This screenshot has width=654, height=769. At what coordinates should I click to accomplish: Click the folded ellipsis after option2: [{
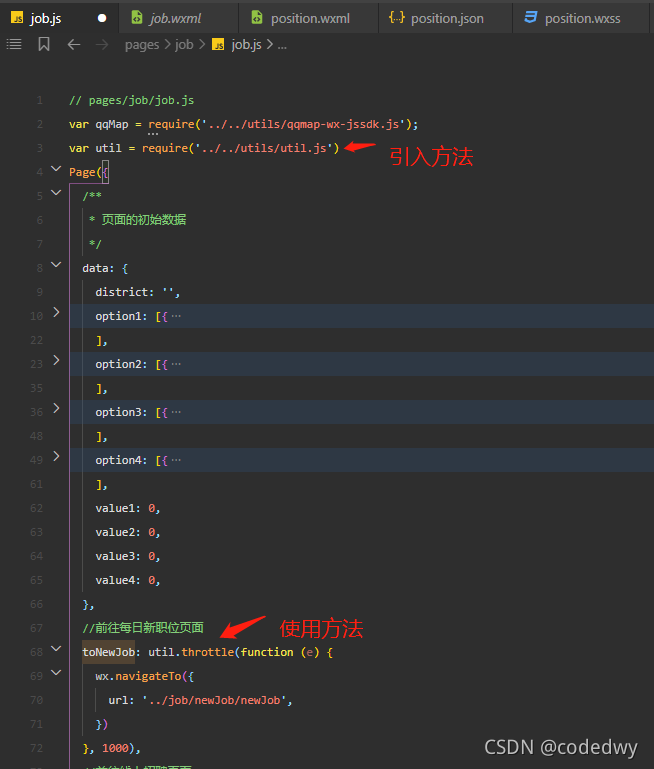pos(176,364)
